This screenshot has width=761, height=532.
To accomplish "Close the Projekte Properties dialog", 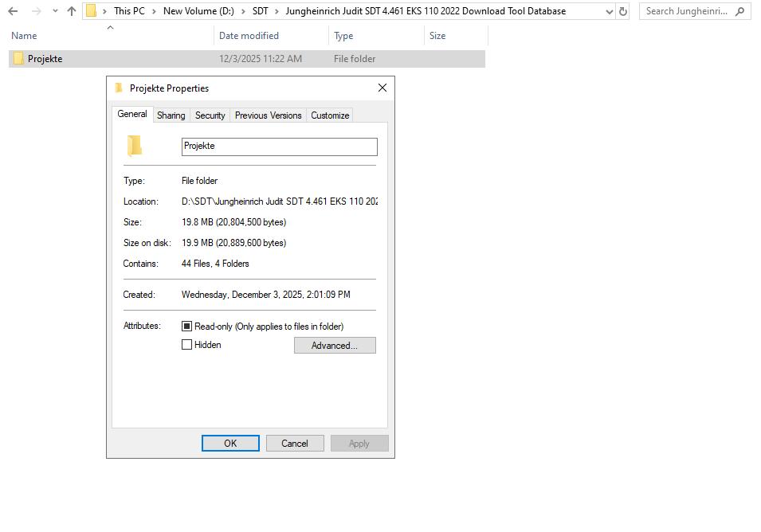I will (382, 88).
